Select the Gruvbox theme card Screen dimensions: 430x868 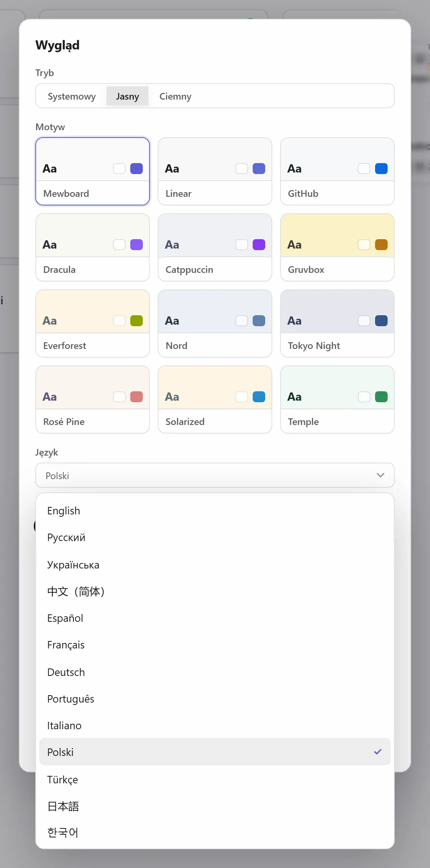[x=337, y=247]
